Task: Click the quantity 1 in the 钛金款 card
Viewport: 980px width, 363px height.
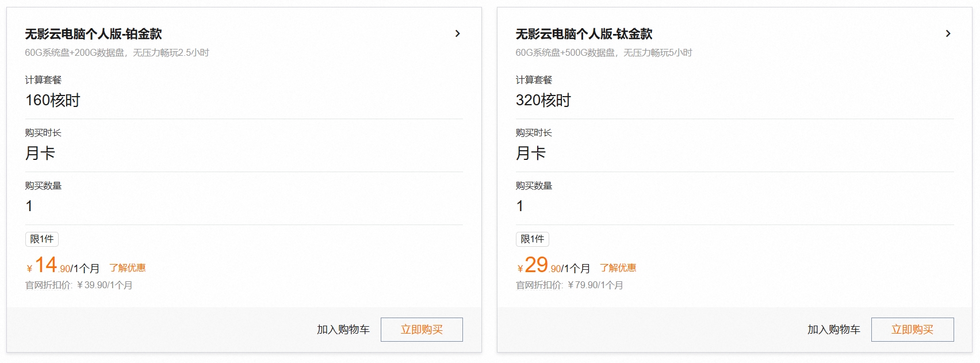Action: [520, 206]
